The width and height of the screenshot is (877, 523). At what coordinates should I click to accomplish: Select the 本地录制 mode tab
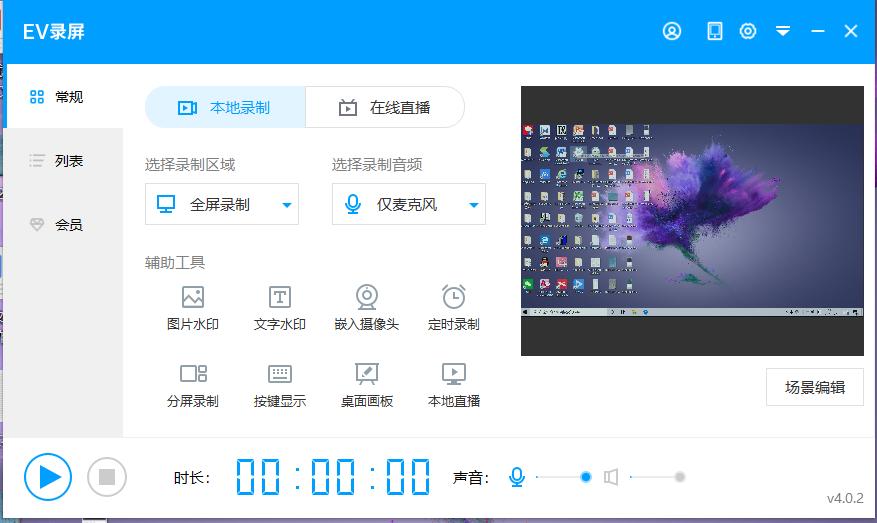point(225,107)
